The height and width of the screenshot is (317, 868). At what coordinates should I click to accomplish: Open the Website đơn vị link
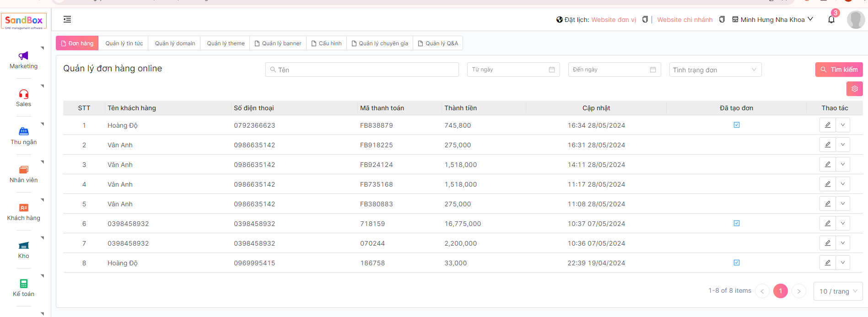click(613, 20)
